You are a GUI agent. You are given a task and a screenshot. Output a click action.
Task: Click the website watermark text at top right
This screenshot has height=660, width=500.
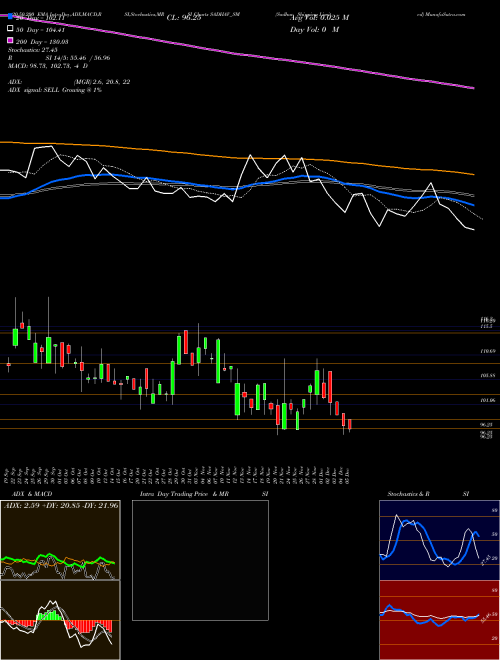pyautogui.click(x=441, y=14)
